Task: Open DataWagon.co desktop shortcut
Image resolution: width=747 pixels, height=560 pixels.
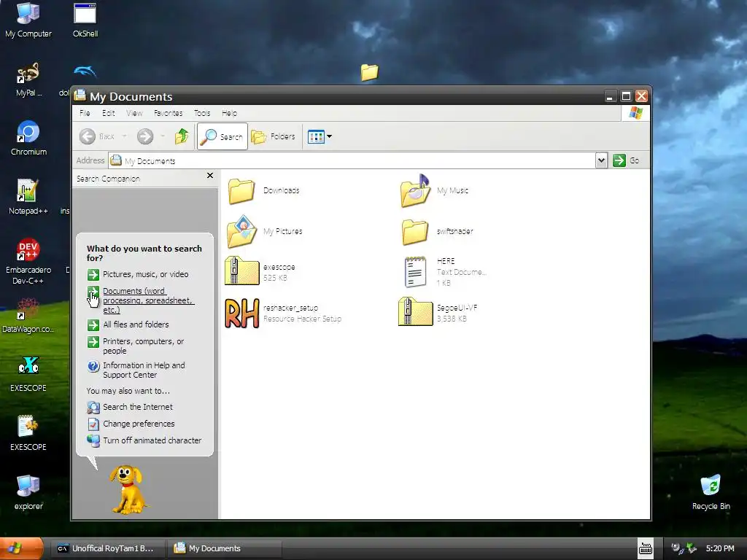Action: pos(28,315)
